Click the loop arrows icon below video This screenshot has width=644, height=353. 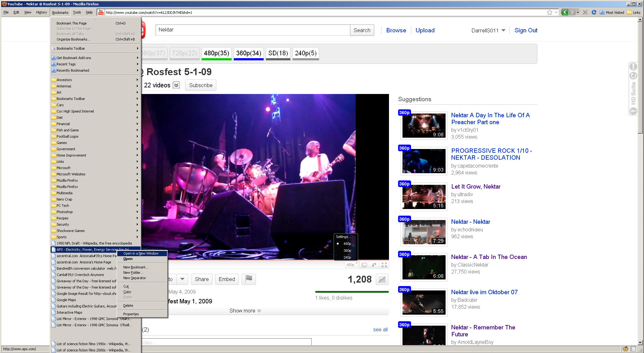pos(374,265)
